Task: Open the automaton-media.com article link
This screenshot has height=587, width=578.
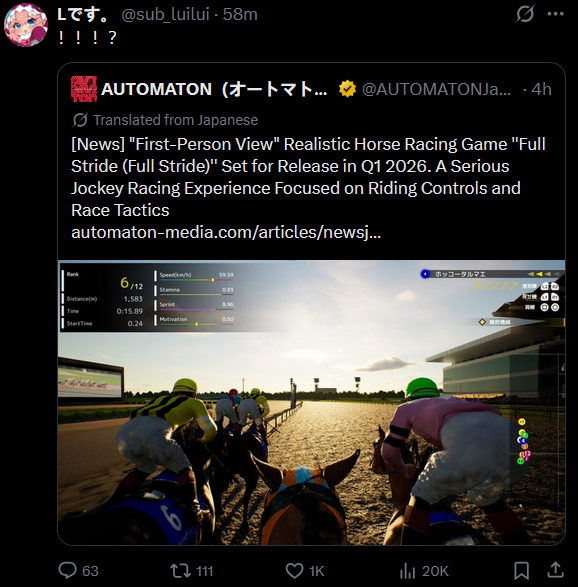Action: pos(226,232)
